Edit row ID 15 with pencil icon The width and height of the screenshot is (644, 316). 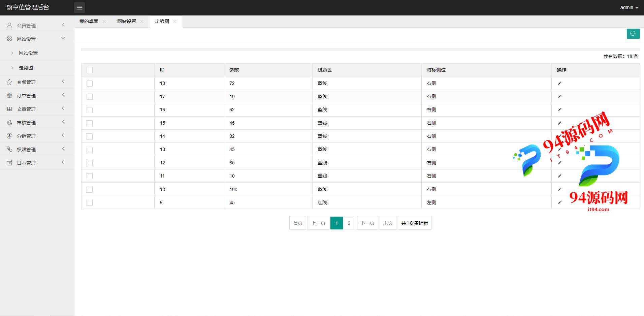pos(559,123)
